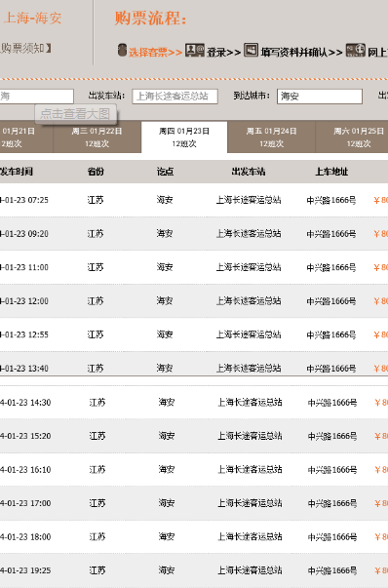Click 上海长途客运总站 in the 11:00 row
Image resolution: width=388 pixels, height=588 pixels.
coord(249,267)
